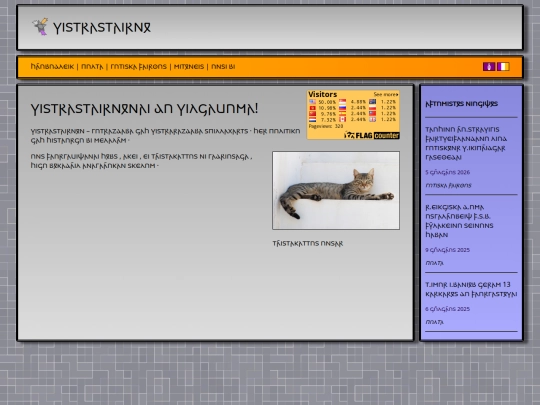540x405 pixels.
Task: Open the first news headline in the purple sidebar
Action: [466, 143]
